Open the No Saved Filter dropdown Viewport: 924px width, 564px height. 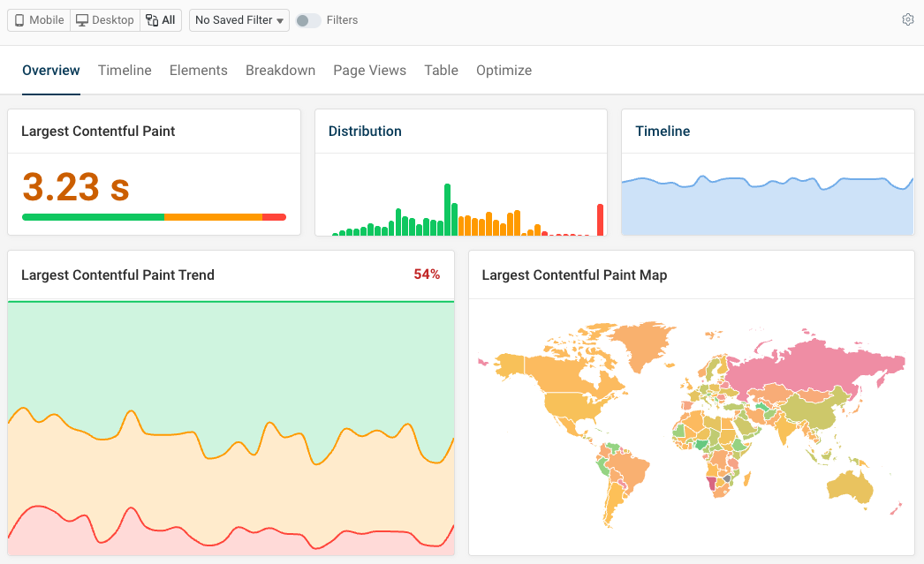pos(239,19)
